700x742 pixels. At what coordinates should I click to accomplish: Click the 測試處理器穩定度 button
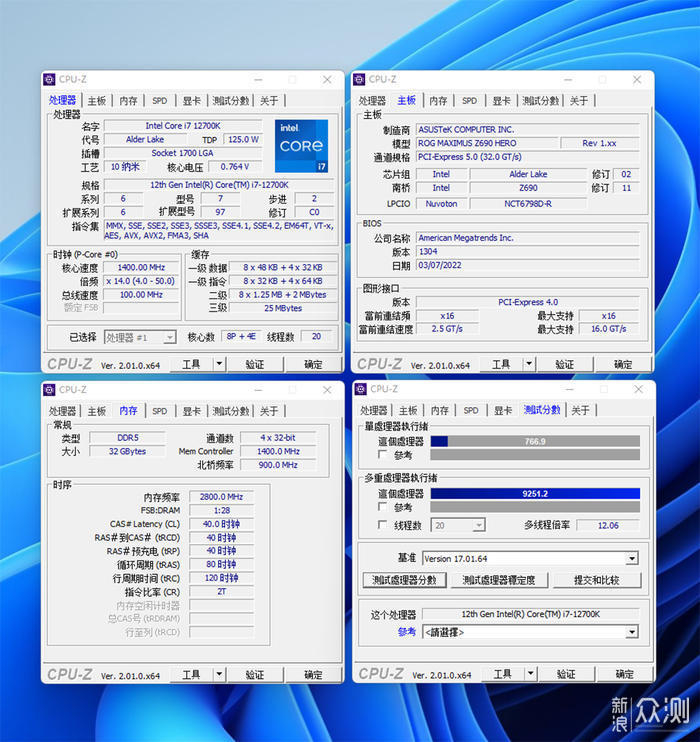(x=499, y=580)
